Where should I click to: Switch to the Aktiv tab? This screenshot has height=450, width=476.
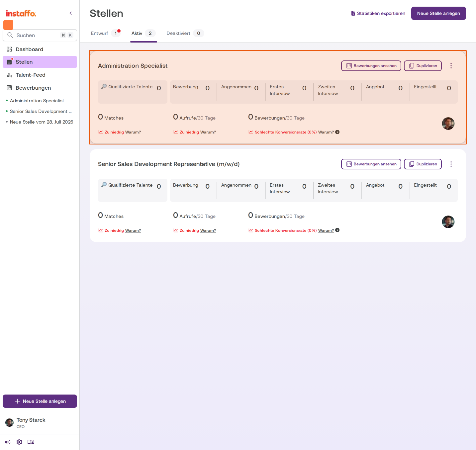pos(143,33)
